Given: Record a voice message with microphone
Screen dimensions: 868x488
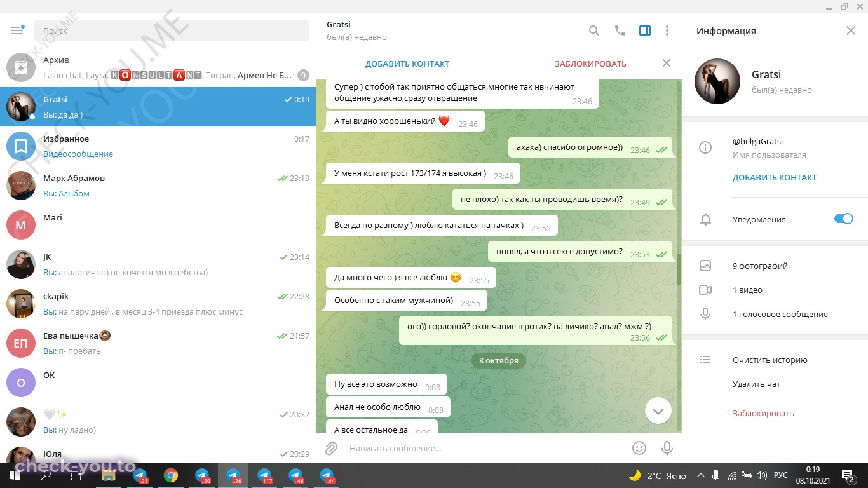Looking at the screenshot, I should 667,448.
